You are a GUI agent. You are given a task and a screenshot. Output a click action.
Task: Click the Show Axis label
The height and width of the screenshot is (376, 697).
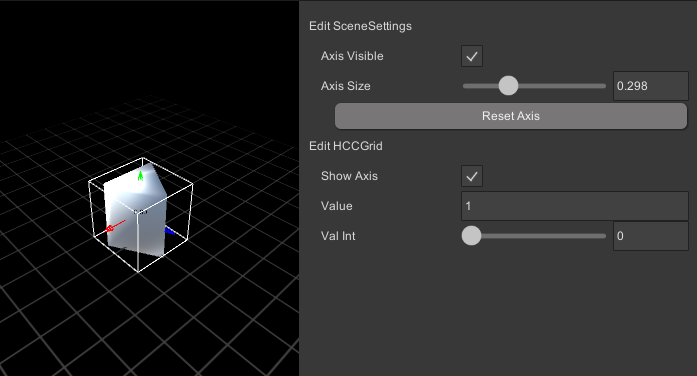349,176
